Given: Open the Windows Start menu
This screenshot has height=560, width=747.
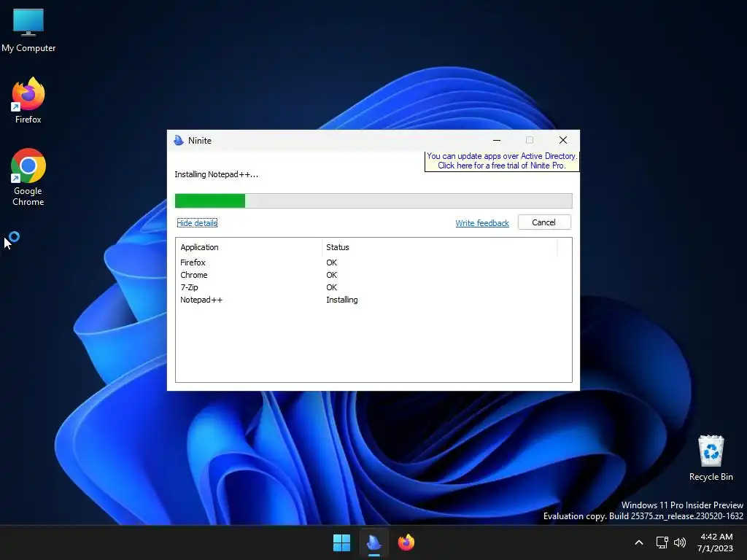Looking at the screenshot, I should pyautogui.click(x=341, y=542).
